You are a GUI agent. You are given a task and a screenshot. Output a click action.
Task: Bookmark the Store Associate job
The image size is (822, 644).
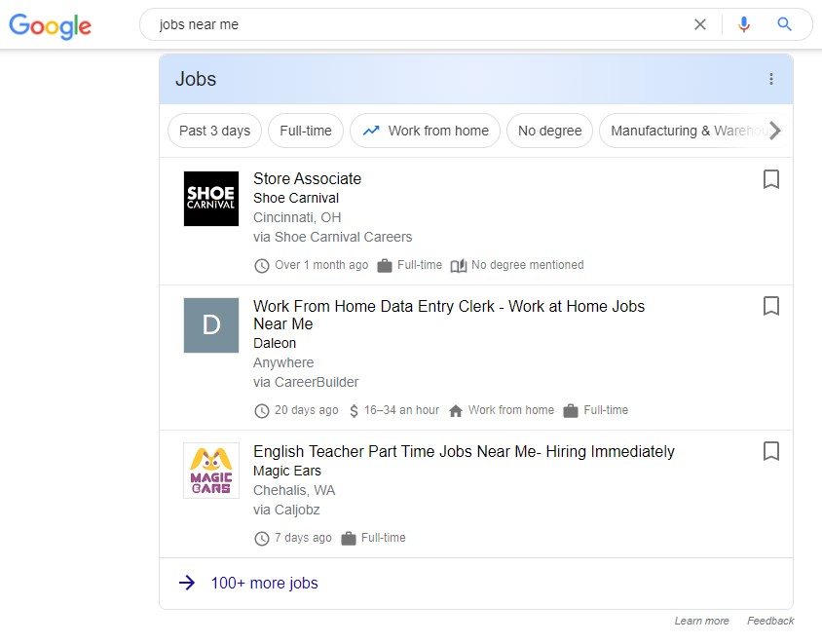(770, 179)
